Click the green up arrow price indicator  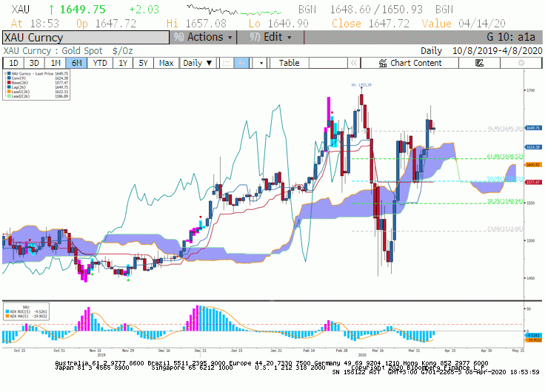tap(51, 10)
